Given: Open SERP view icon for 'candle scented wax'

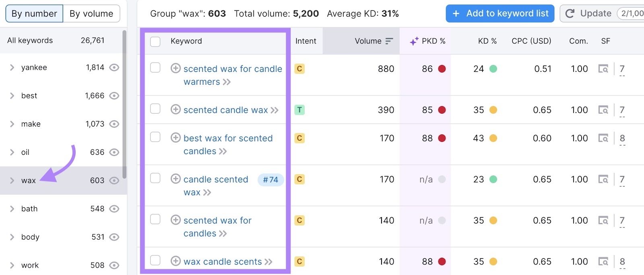Looking at the screenshot, I should [x=603, y=179].
